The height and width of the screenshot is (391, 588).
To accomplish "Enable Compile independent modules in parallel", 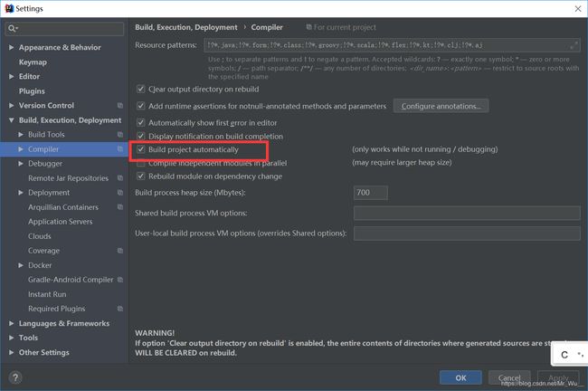I will coord(140,163).
